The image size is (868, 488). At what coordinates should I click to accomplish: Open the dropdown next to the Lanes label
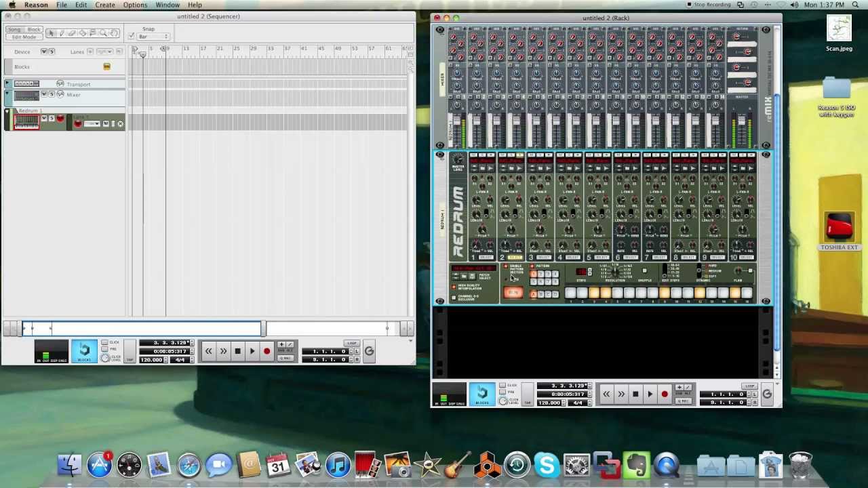[x=104, y=52]
